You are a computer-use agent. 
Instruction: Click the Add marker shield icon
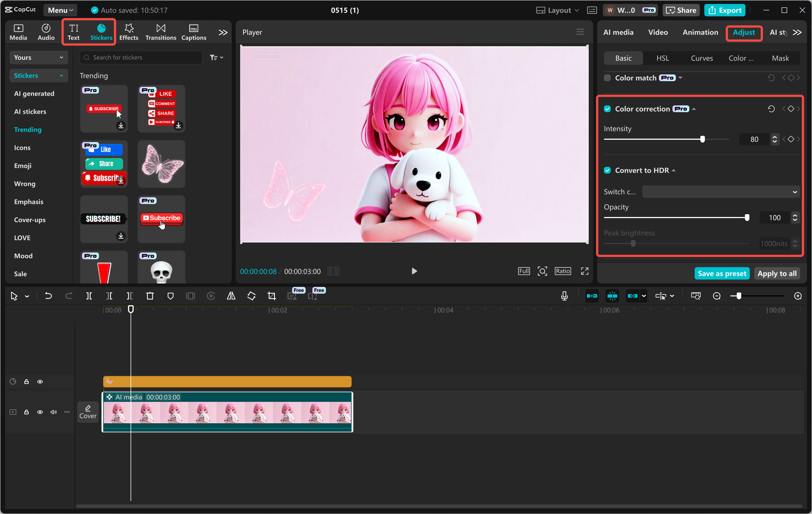[x=170, y=296]
